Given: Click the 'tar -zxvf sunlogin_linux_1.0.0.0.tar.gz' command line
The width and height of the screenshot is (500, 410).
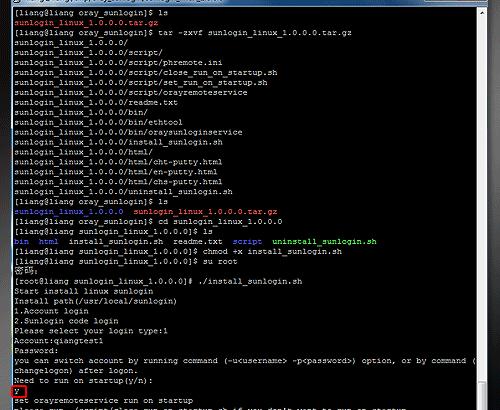Looking at the screenshot, I should pyautogui.click(x=183, y=33).
